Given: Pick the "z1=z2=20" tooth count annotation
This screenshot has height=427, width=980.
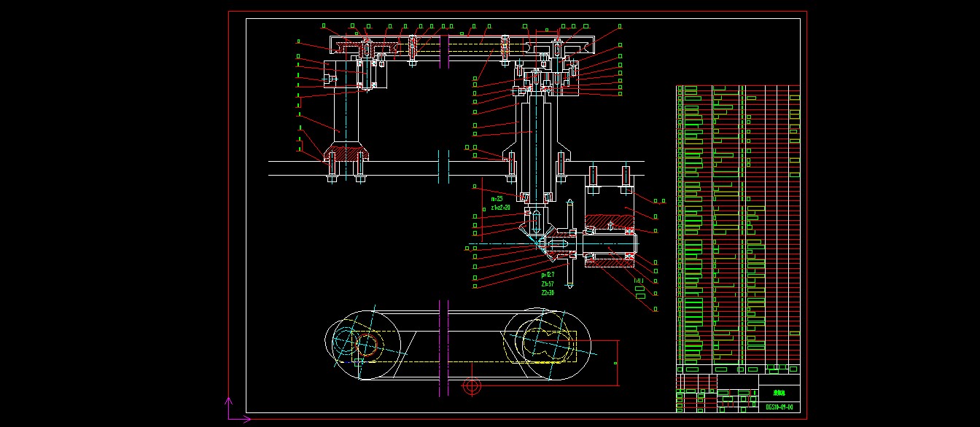Looking at the screenshot, I should point(500,208).
